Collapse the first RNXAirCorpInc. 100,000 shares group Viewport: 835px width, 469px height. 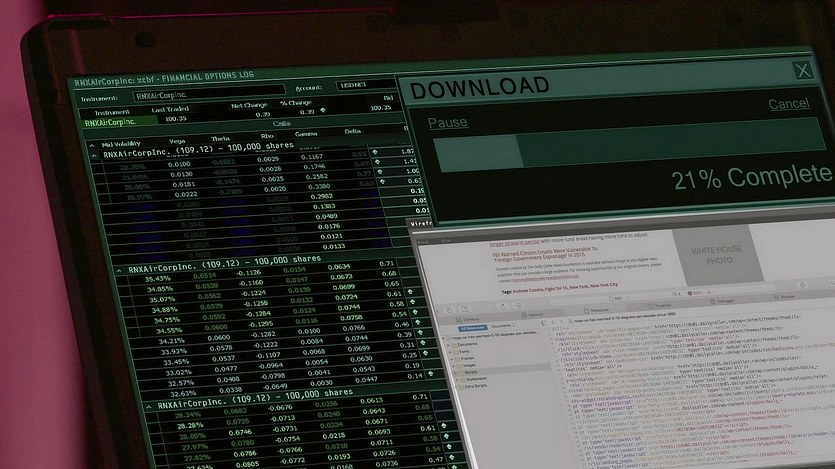(95, 156)
